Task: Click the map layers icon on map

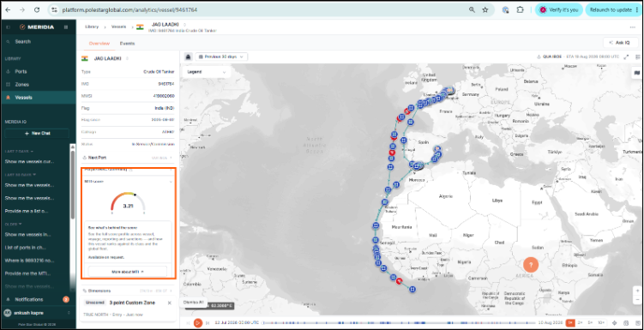Action: pyautogui.click(x=637, y=73)
